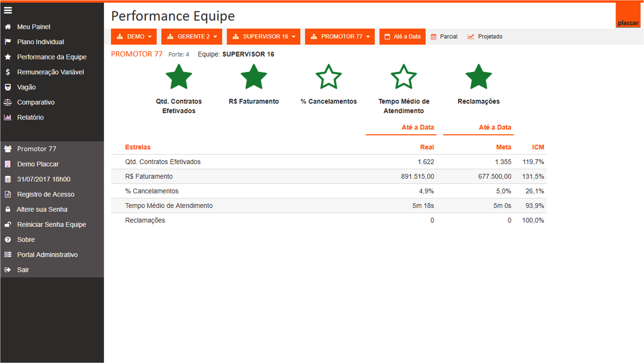This screenshot has width=644, height=363.
Task: Click the star icon beside Performance da Equipe
Action: click(8, 57)
